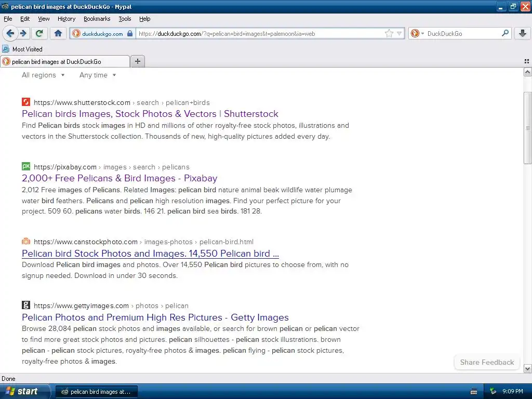Click the Mypal taskbar window button
532x399 pixels.
[96, 392]
